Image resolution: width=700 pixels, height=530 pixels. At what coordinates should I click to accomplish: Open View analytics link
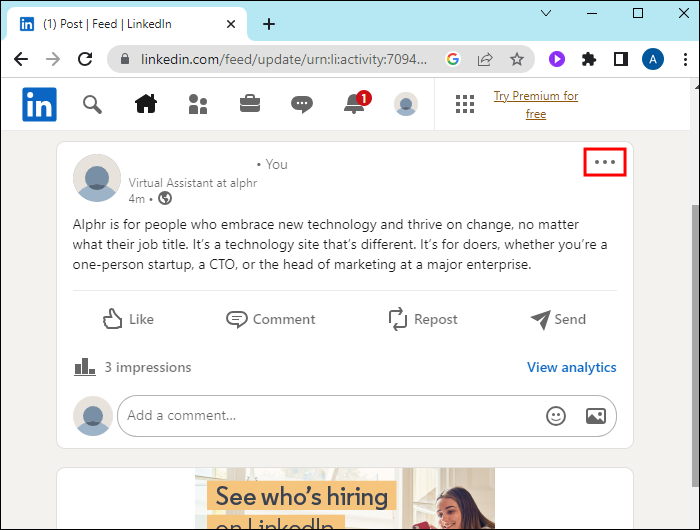click(571, 367)
